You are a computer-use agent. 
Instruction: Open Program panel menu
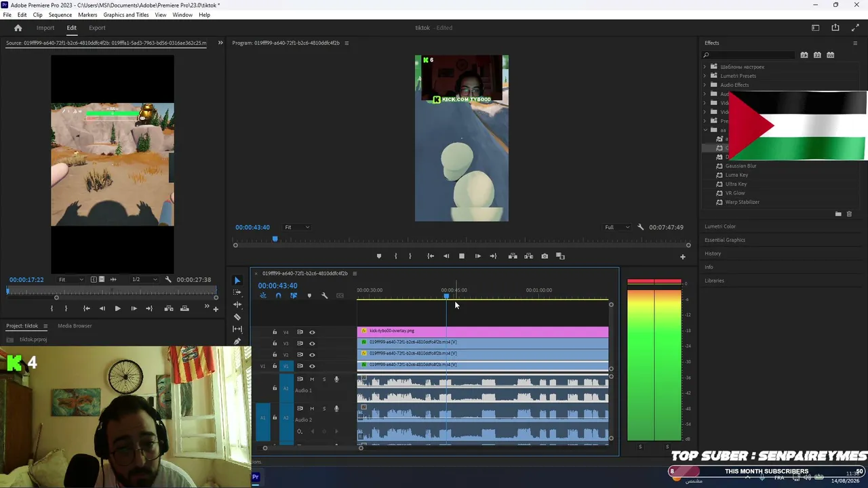[347, 43]
